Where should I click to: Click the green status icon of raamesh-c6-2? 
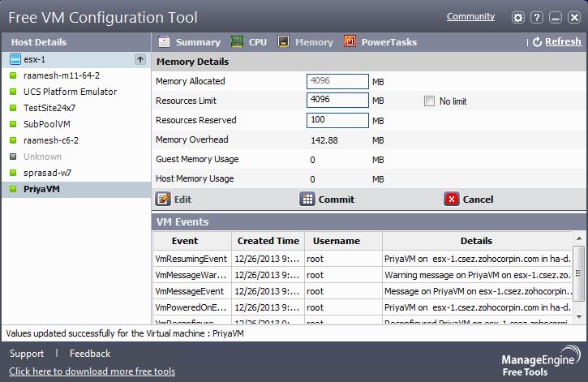pos(13,140)
